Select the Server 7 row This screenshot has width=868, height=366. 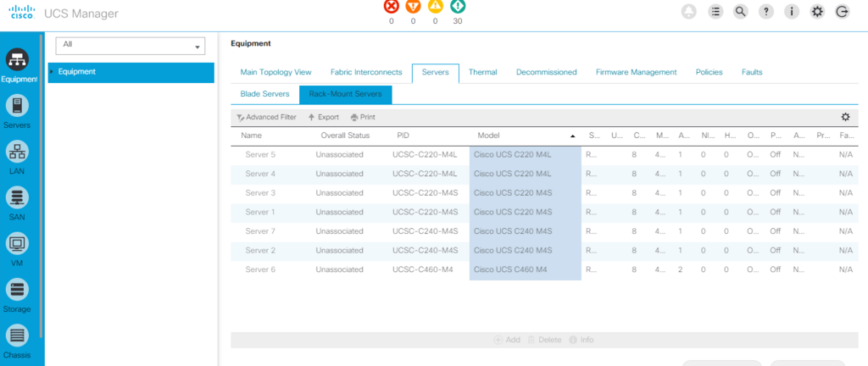click(x=544, y=231)
